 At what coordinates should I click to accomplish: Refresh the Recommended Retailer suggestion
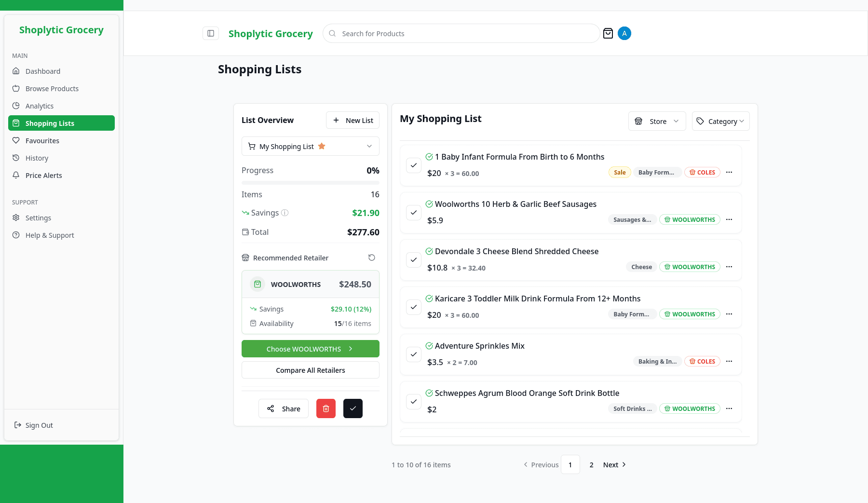pyautogui.click(x=371, y=258)
